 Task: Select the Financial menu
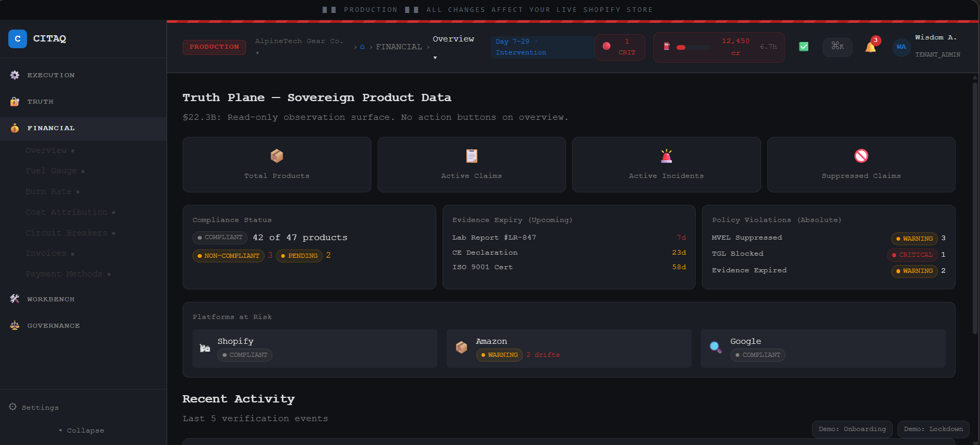pos(83,128)
